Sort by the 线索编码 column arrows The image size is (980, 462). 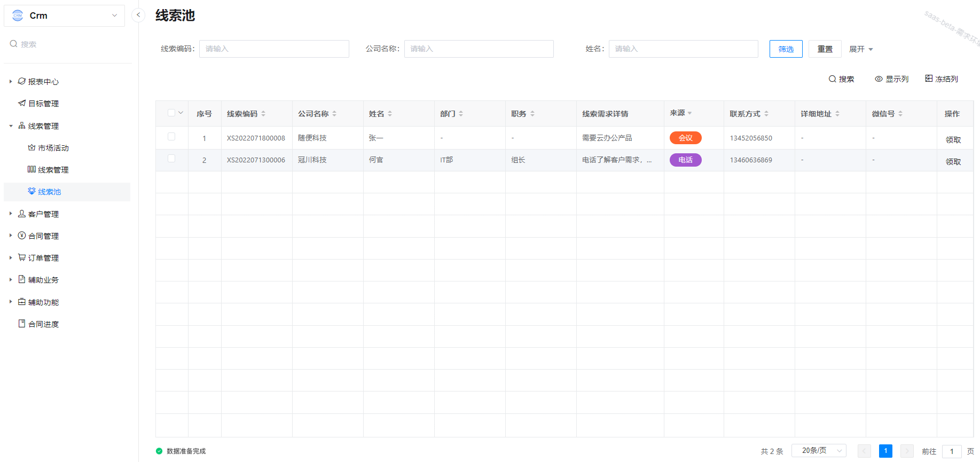tap(263, 114)
